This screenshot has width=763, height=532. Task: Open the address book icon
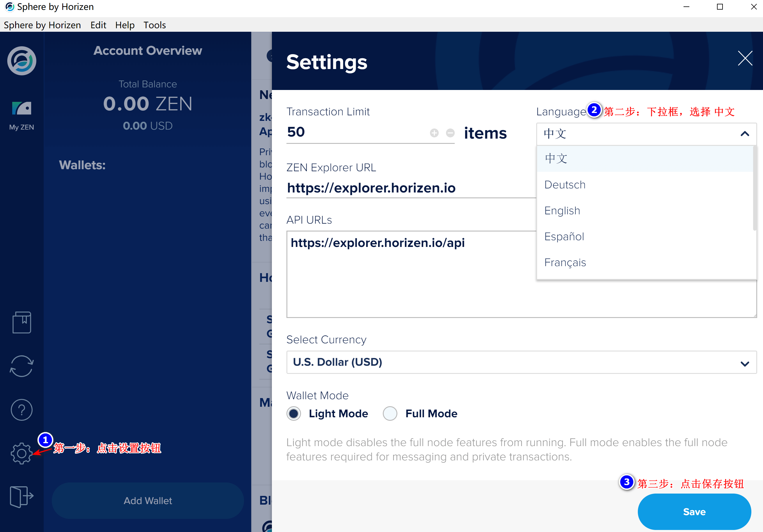pos(22,322)
